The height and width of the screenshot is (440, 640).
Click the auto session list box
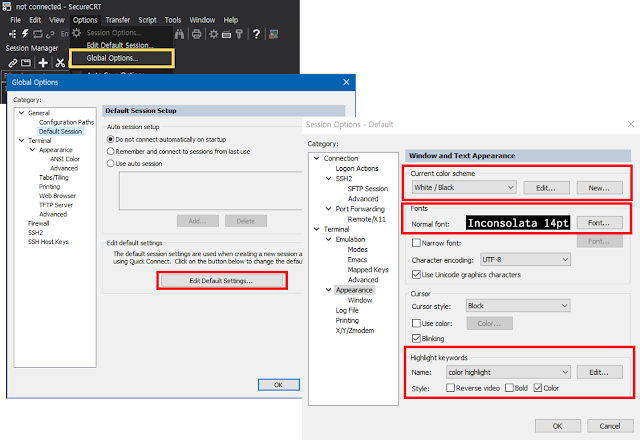pos(211,191)
